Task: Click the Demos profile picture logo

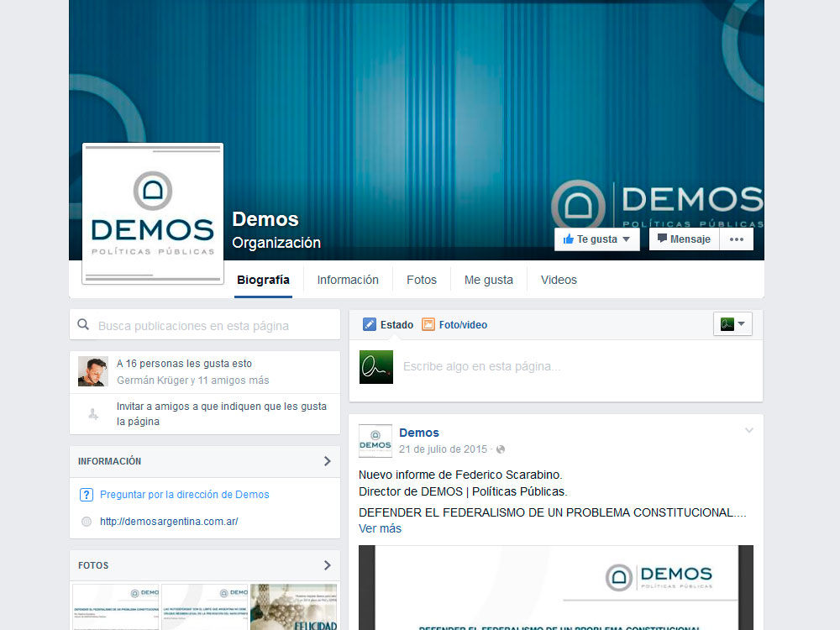Action: (x=153, y=213)
